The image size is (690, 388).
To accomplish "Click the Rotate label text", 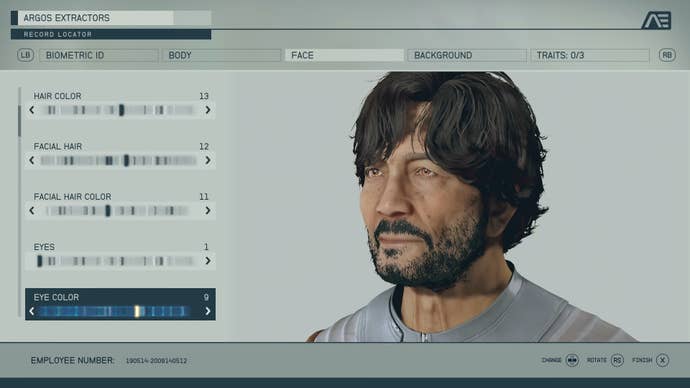I will (x=597, y=360).
